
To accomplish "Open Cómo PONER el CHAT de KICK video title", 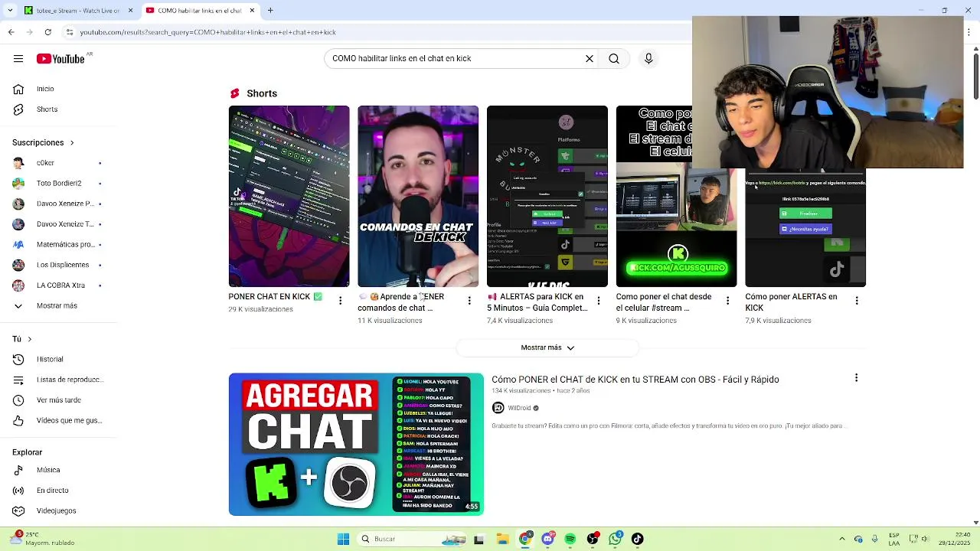I will 635,380.
